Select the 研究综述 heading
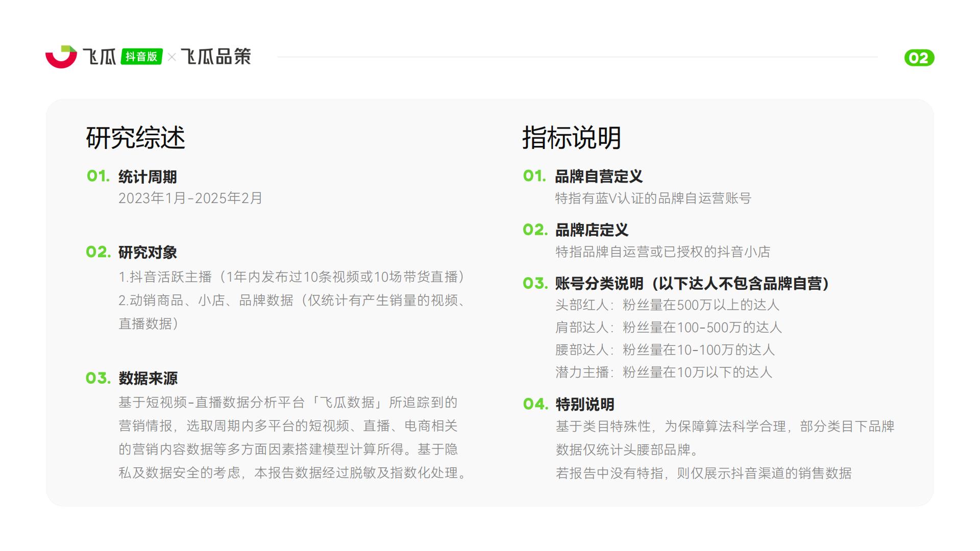This screenshot has height=551, width=980. click(x=135, y=138)
